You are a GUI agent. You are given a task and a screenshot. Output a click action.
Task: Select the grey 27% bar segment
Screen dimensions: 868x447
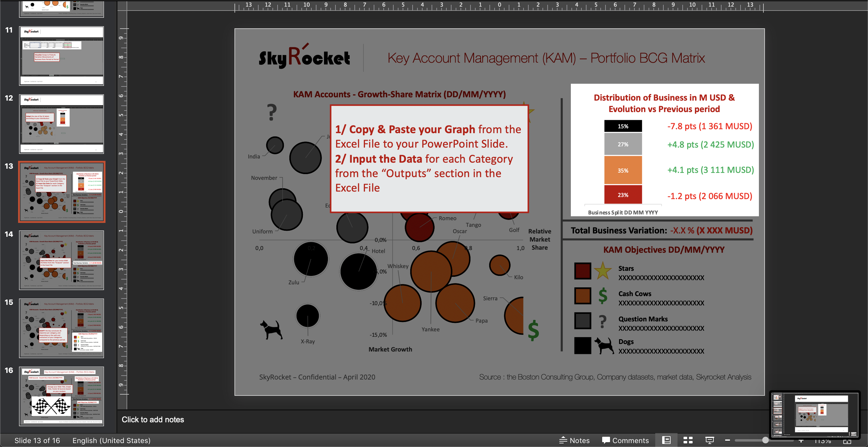[623, 144]
